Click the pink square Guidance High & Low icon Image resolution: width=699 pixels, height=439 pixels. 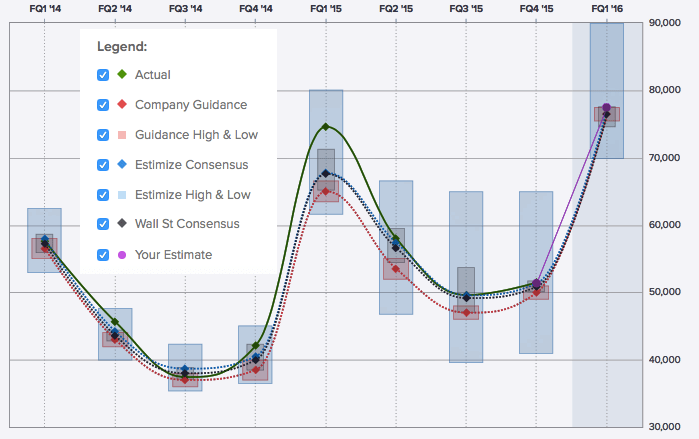tap(121, 134)
